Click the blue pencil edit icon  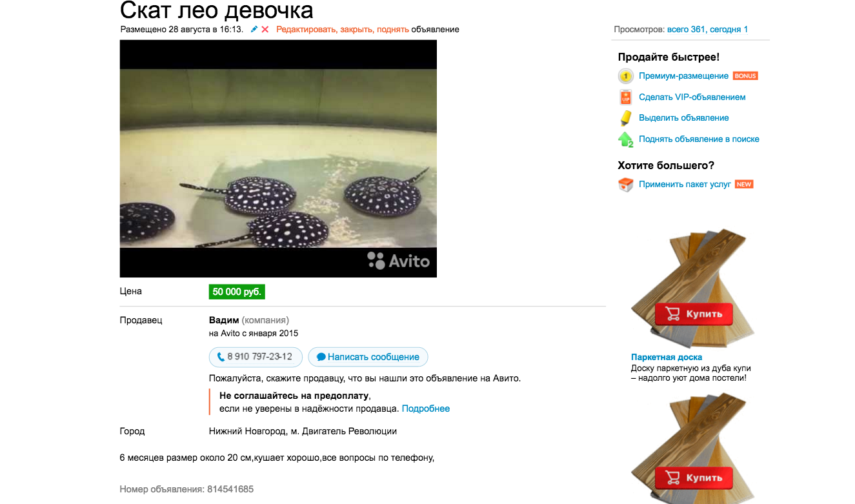click(254, 29)
